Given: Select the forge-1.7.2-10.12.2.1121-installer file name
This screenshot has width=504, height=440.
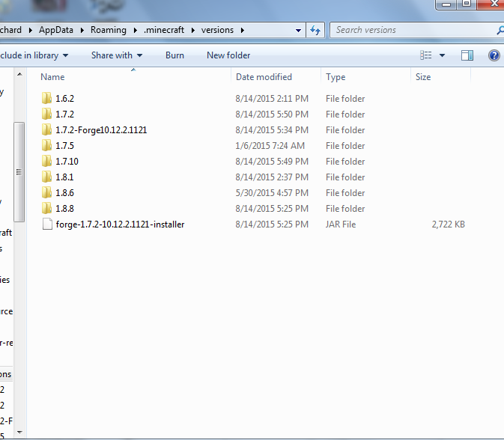Looking at the screenshot, I should pos(120,224).
